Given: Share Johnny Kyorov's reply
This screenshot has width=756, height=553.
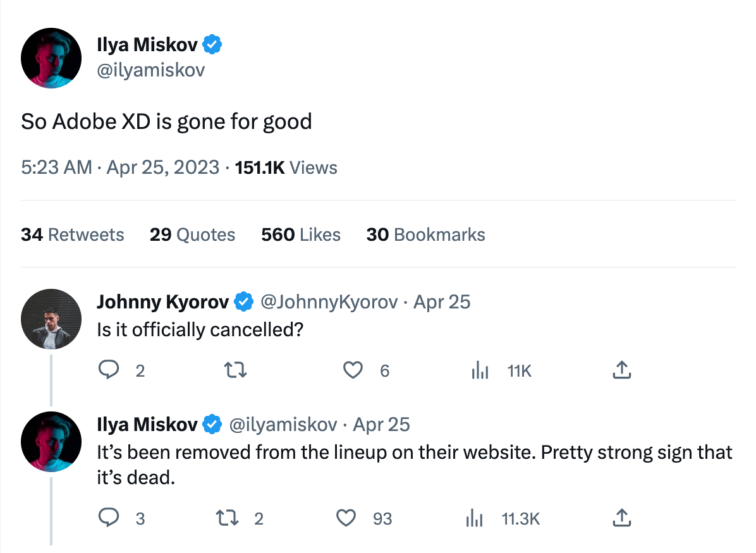Looking at the screenshot, I should 622,370.
